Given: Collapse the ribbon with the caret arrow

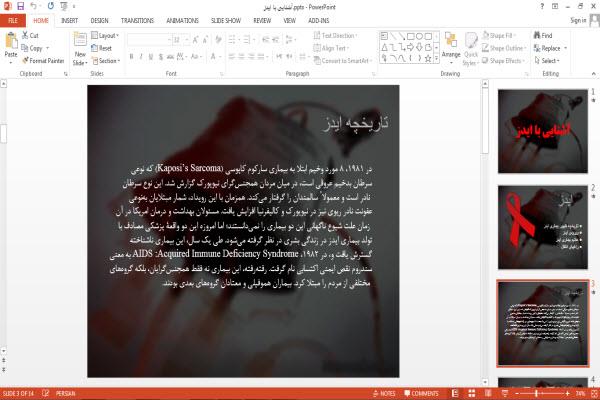Looking at the screenshot, I should (593, 73).
